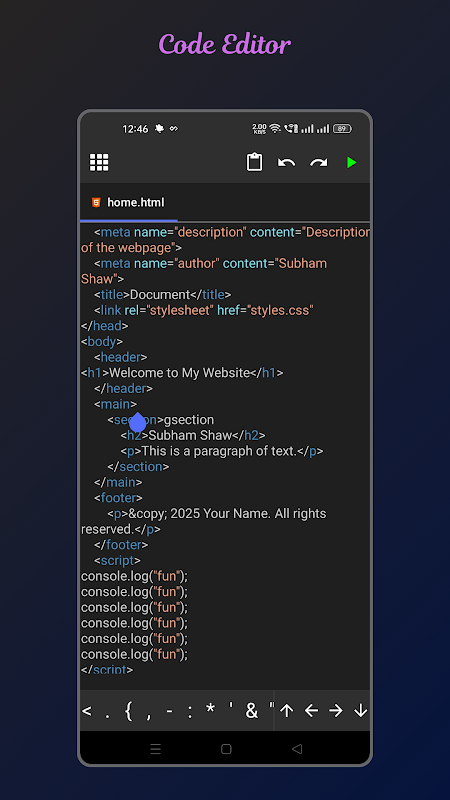Move cursor right with arrow key
This screenshot has width=450, height=800.
[x=336, y=711]
